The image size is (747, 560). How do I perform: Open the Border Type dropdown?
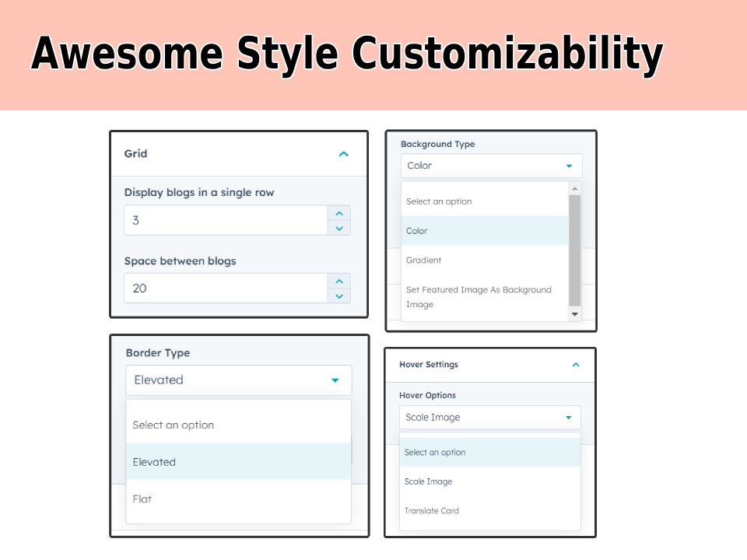(x=238, y=380)
